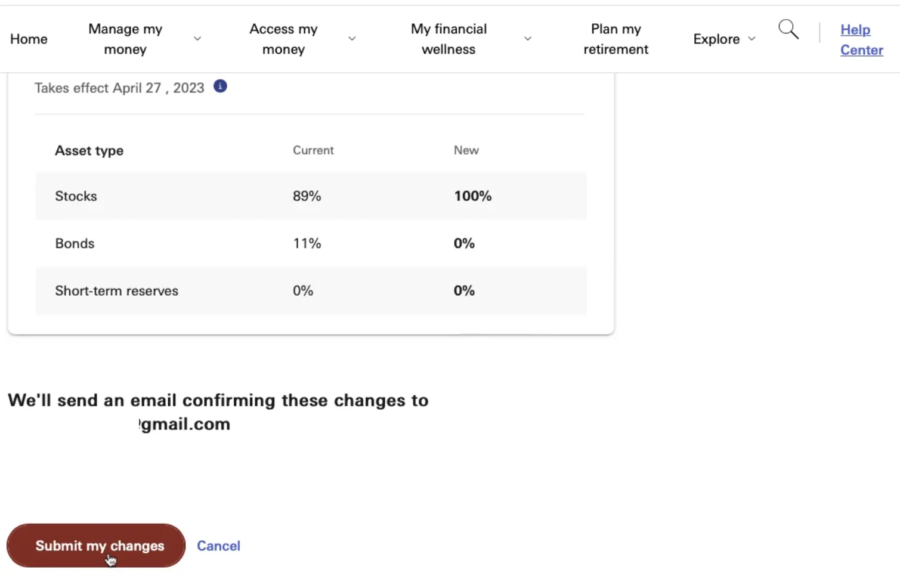The height and width of the screenshot is (588, 900).
Task: Click the confirmation email address text
Action: point(184,424)
